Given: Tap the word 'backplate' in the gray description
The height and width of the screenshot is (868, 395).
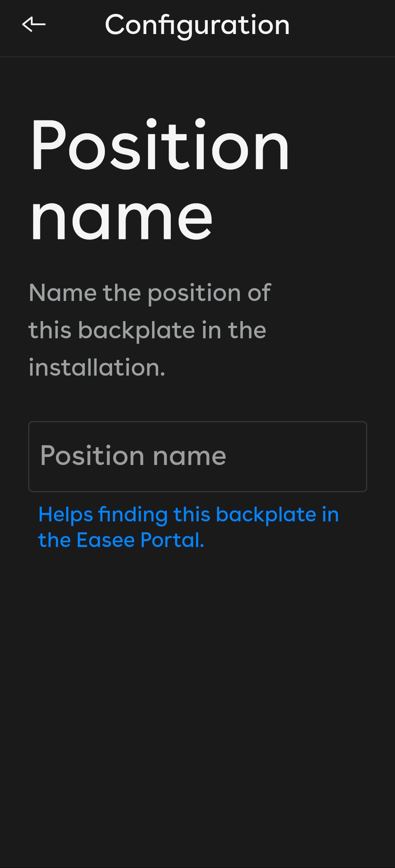Looking at the screenshot, I should click(136, 331).
